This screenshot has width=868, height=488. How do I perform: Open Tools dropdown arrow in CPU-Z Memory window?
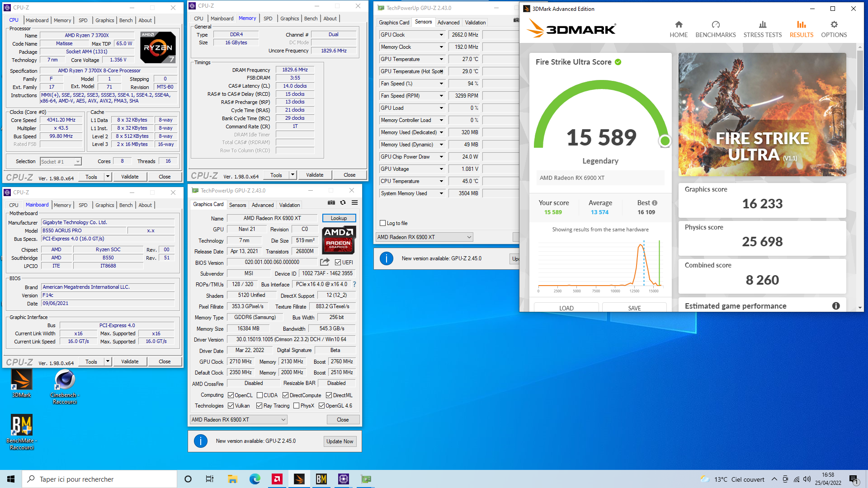click(292, 175)
